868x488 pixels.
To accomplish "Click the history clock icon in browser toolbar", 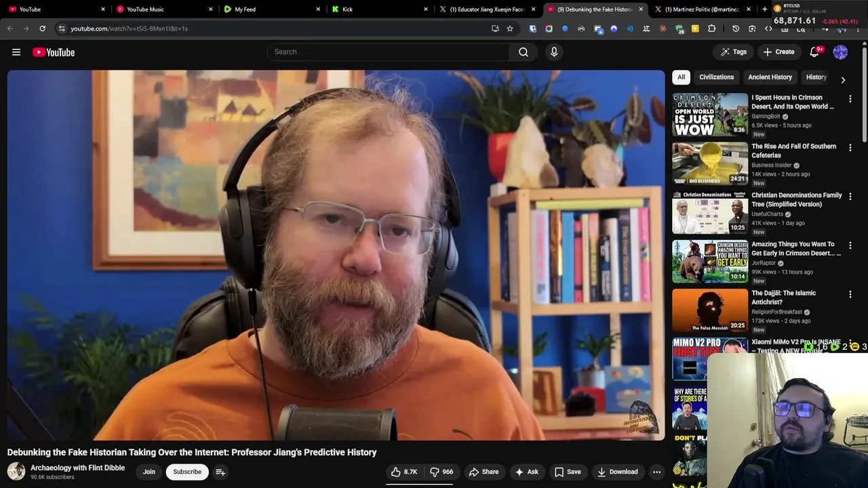I will point(736,28).
